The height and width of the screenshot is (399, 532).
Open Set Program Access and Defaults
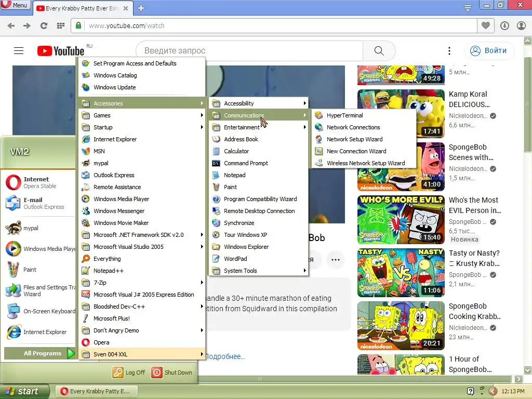[x=142, y=63]
